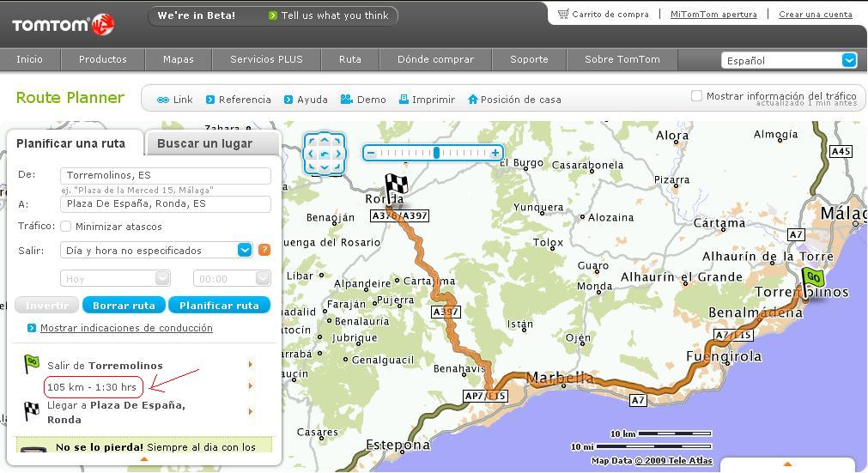
Task: Open the Español language dropdown
Action: (x=789, y=60)
